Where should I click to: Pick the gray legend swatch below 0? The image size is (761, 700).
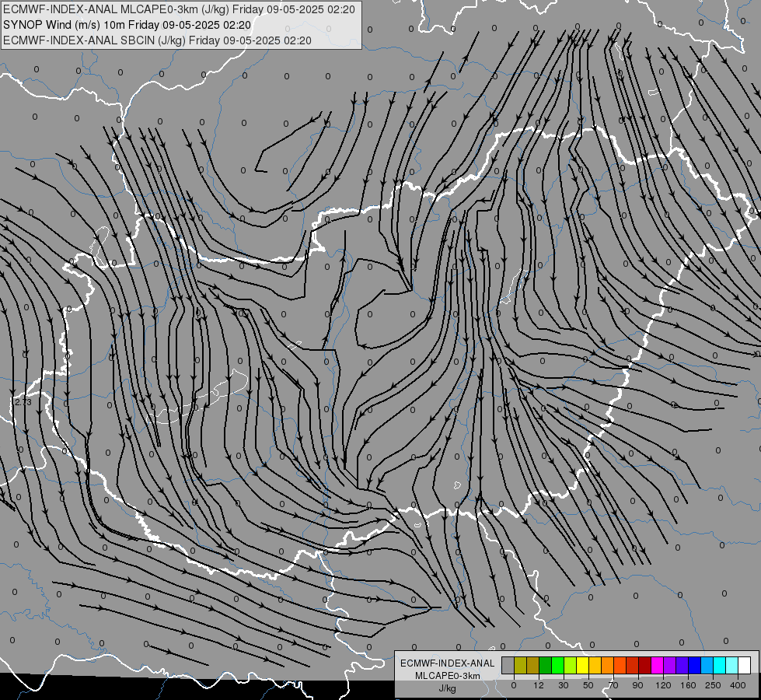coord(508,665)
